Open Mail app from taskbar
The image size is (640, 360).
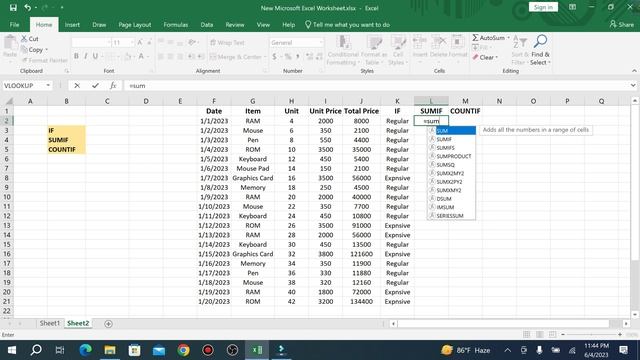click(x=159, y=350)
